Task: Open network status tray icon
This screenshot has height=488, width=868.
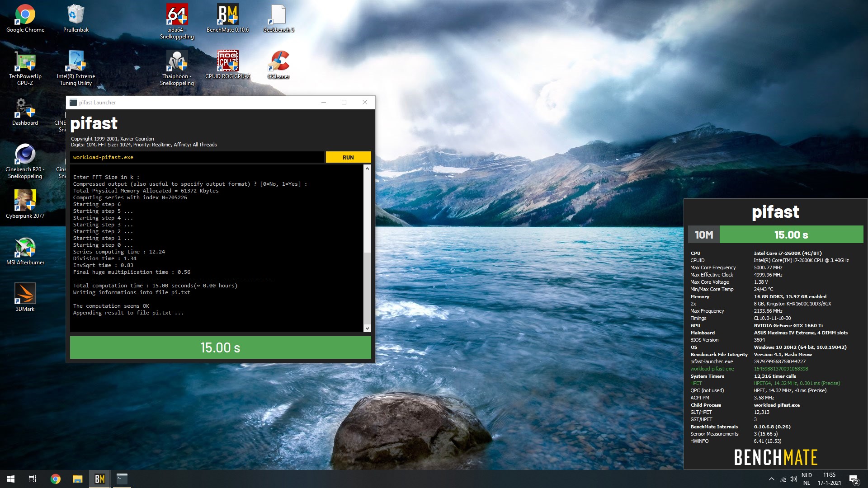Action: [783, 479]
